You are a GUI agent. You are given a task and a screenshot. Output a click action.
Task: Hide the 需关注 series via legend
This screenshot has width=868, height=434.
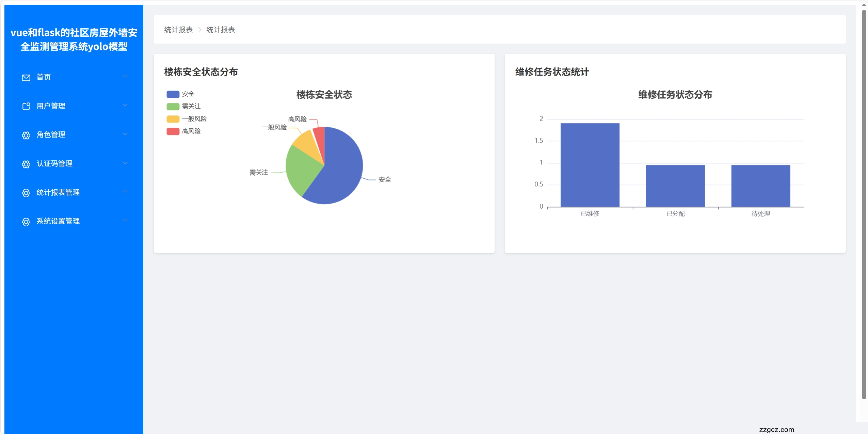pos(173,106)
